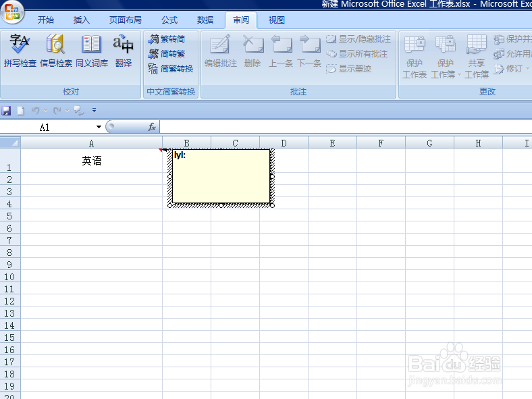Toggle Show/Hide Comment (显示/隐藏批注)
Screen dimensions: 532x399
coord(358,39)
